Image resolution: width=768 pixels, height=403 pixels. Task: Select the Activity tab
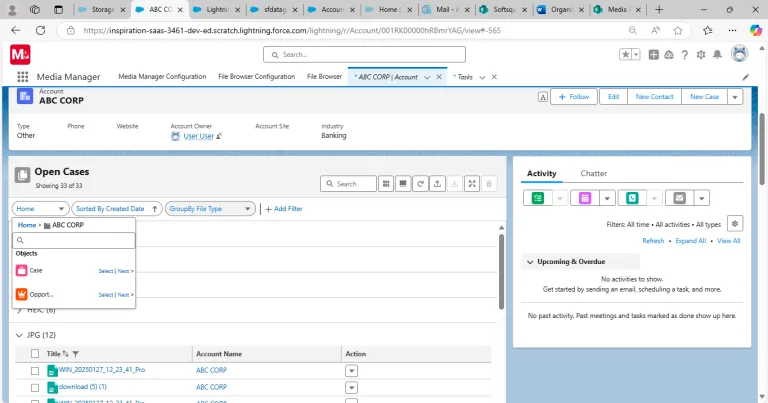(541, 173)
